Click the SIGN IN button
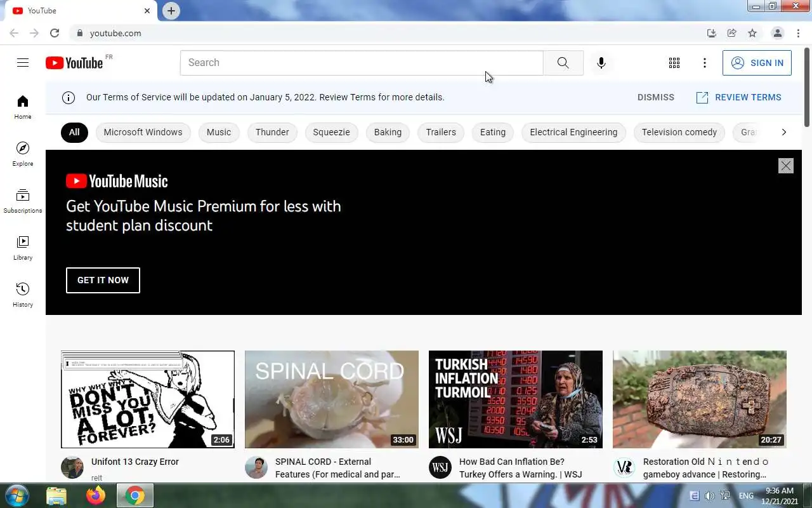Viewport: 812px width, 508px height. pyautogui.click(x=757, y=63)
